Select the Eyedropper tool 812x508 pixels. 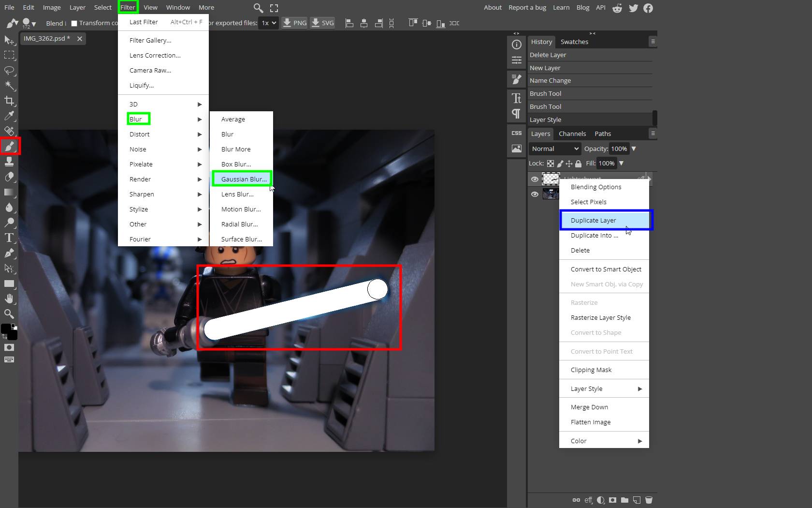pos(9,116)
